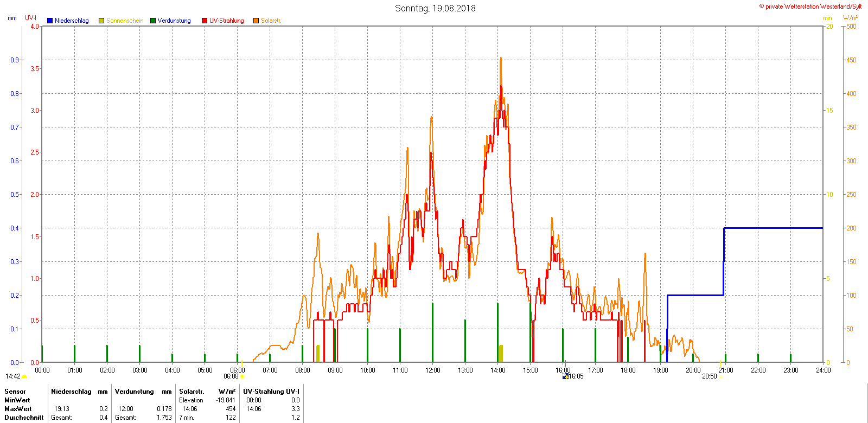Click the 3.5 label on the UV-I axis
Screen dimensions: 868x423
(35, 69)
